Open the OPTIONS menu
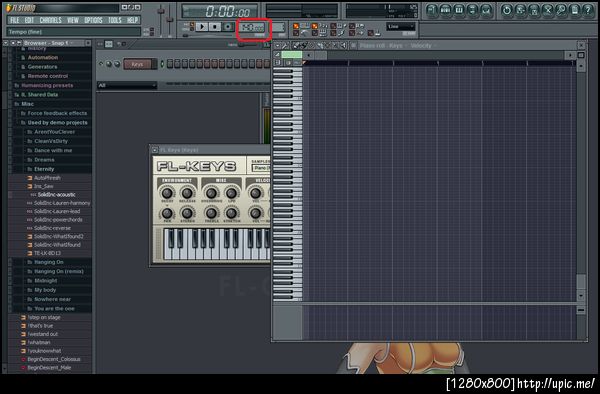 [93, 20]
